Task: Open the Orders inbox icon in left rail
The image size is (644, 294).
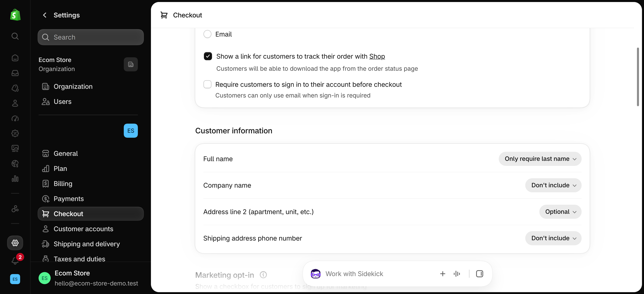Action: (15, 73)
